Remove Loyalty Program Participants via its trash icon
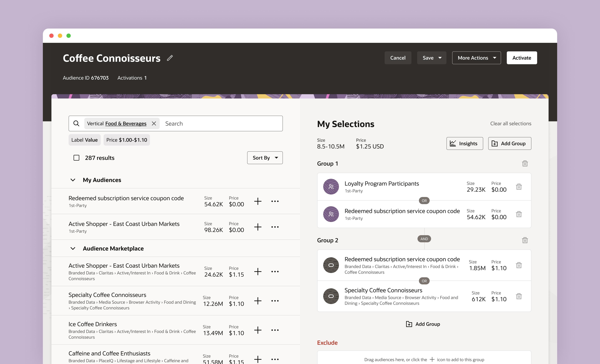 click(x=519, y=187)
